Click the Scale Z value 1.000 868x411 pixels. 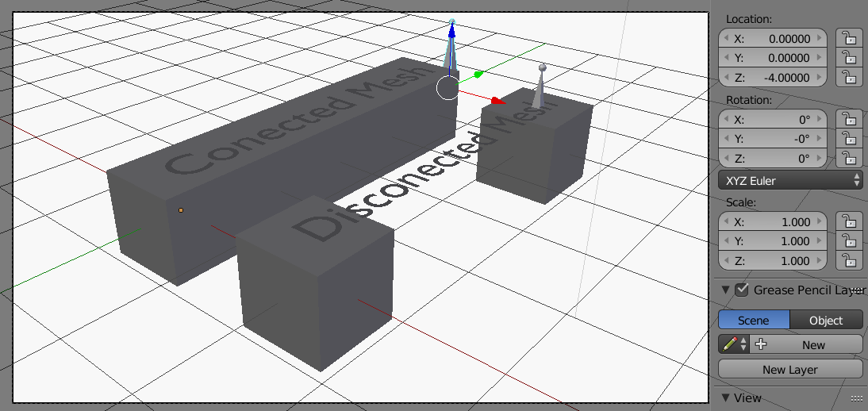pos(796,260)
